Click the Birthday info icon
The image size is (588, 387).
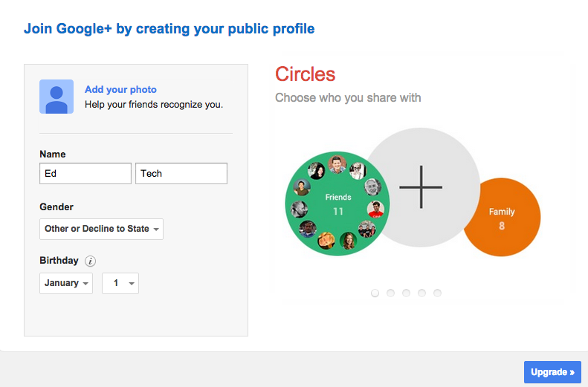(x=91, y=261)
